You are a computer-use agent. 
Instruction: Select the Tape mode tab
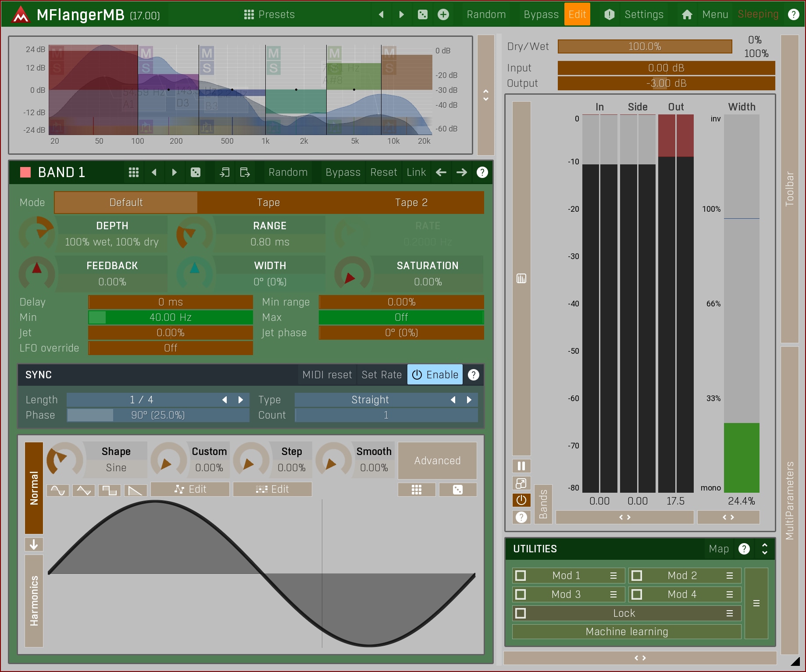(x=268, y=203)
